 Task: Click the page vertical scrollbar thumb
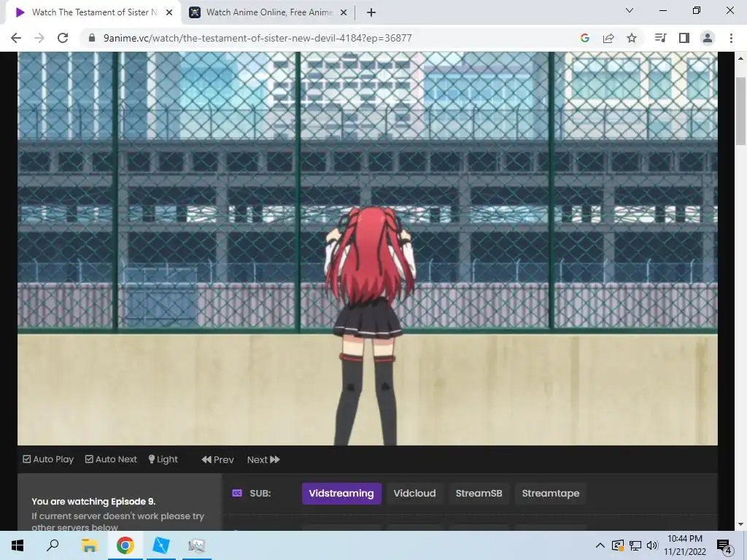click(741, 111)
